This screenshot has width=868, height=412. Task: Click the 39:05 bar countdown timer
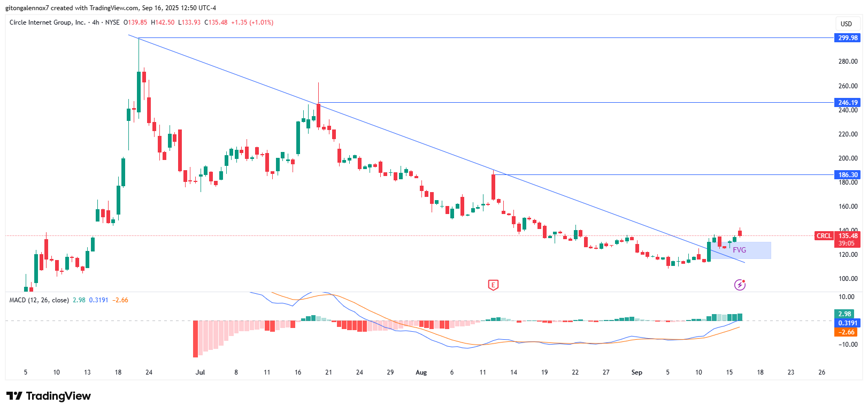pos(848,243)
